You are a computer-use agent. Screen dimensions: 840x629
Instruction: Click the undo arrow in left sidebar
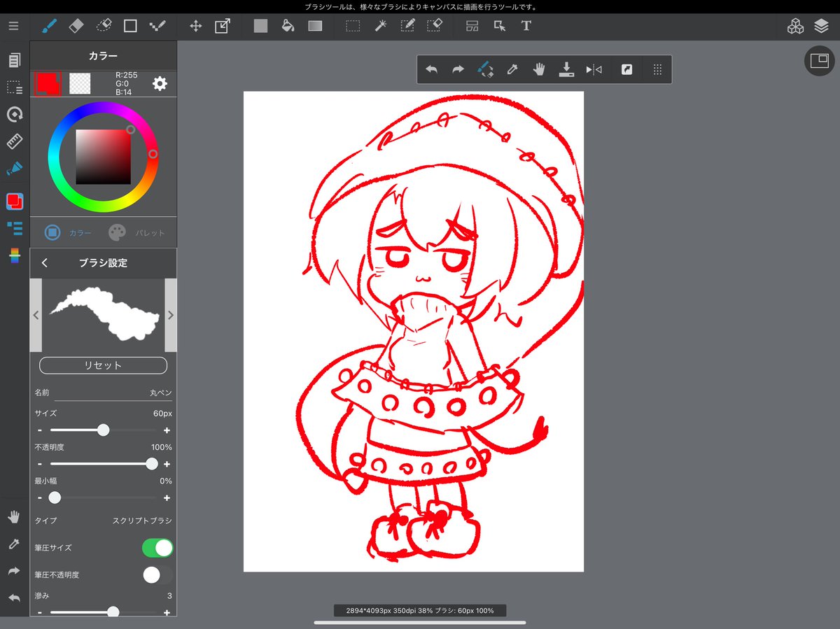pyautogui.click(x=14, y=598)
